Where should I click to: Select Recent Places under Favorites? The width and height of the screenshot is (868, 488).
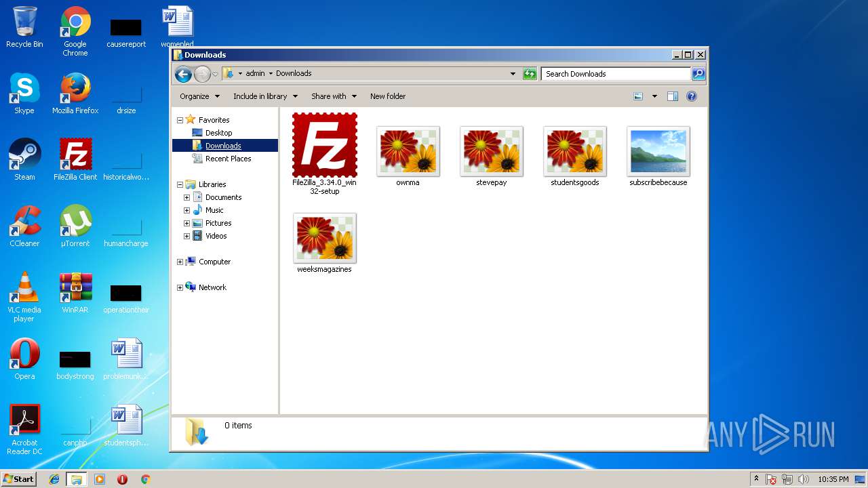[x=228, y=159]
